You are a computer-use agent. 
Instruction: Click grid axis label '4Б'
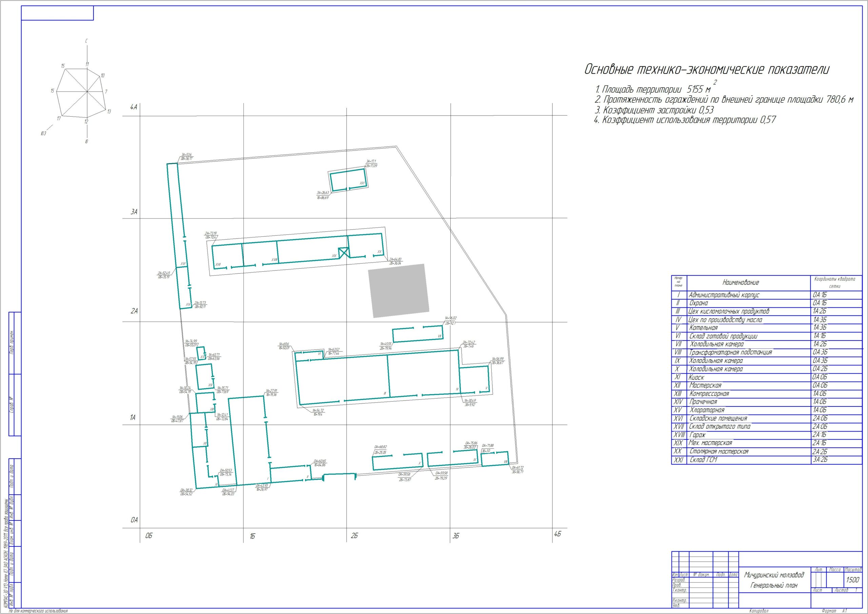click(x=558, y=534)
